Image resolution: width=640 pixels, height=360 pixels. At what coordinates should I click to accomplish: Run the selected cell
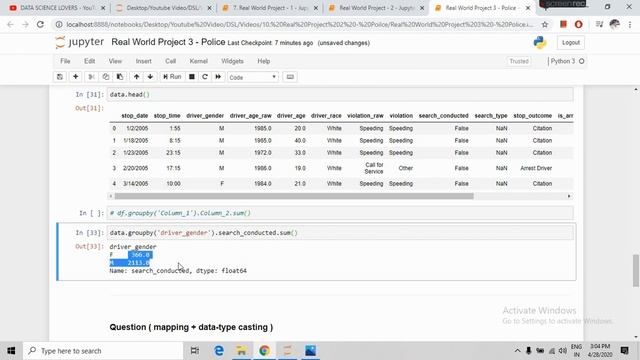click(x=172, y=77)
